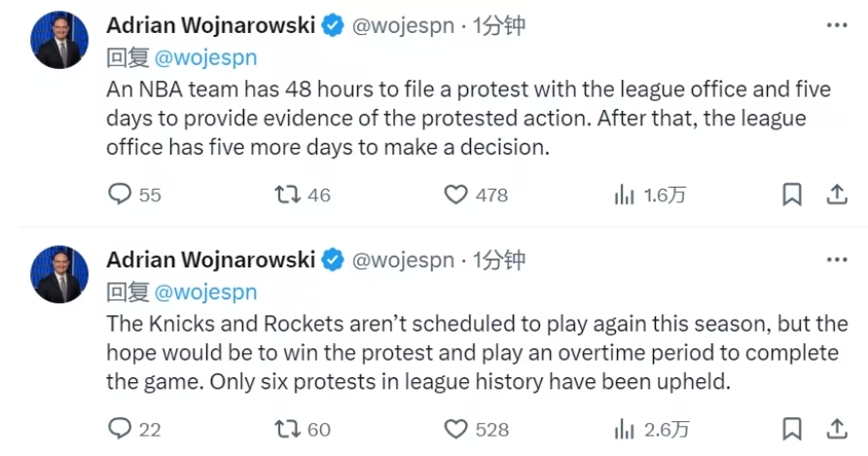Bookmark the first tweet about filing protest
The height and width of the screenshot is (456, 868).
coord(792,194)
